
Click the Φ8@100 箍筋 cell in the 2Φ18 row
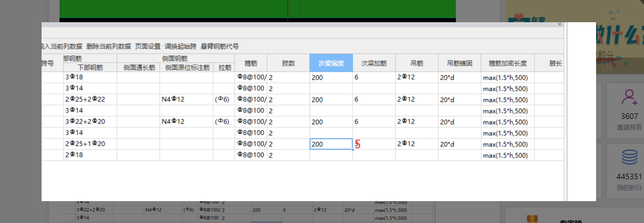point(251,155)
